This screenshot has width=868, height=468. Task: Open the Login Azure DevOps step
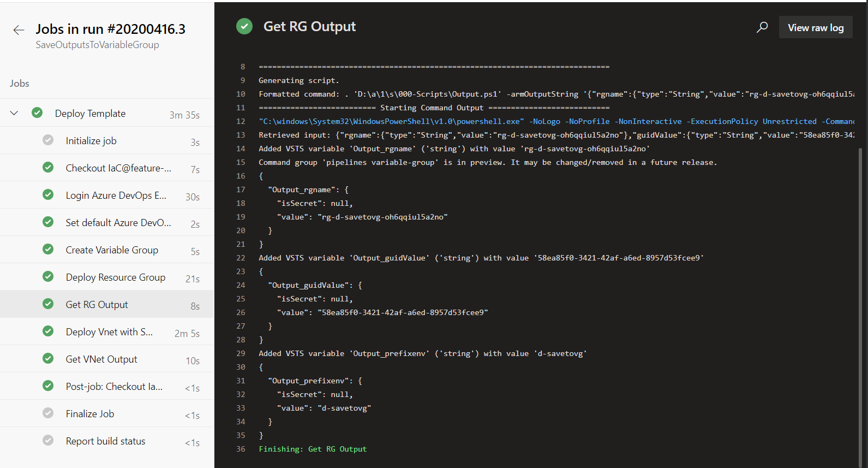[116, 196]
